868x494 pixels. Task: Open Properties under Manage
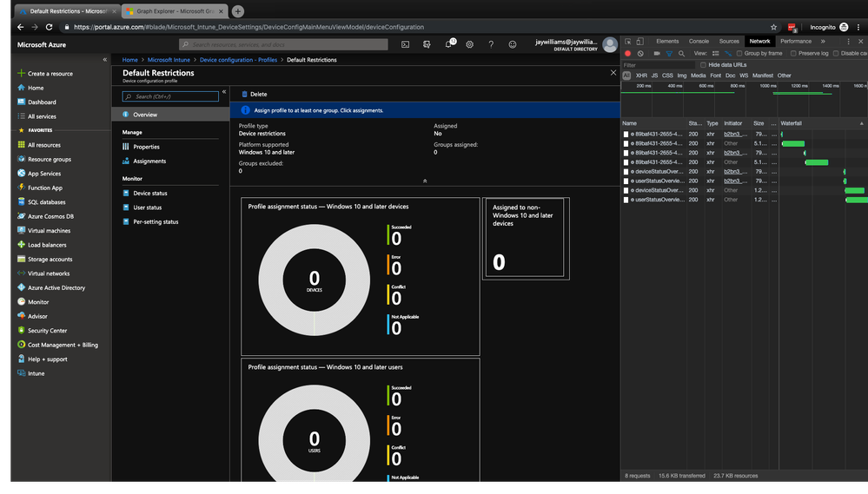[146, 147]
